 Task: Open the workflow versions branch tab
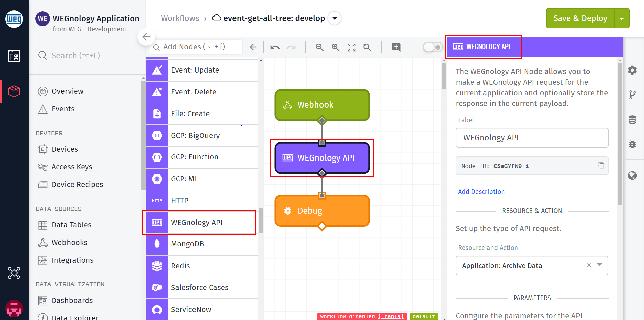coord(632,95)
